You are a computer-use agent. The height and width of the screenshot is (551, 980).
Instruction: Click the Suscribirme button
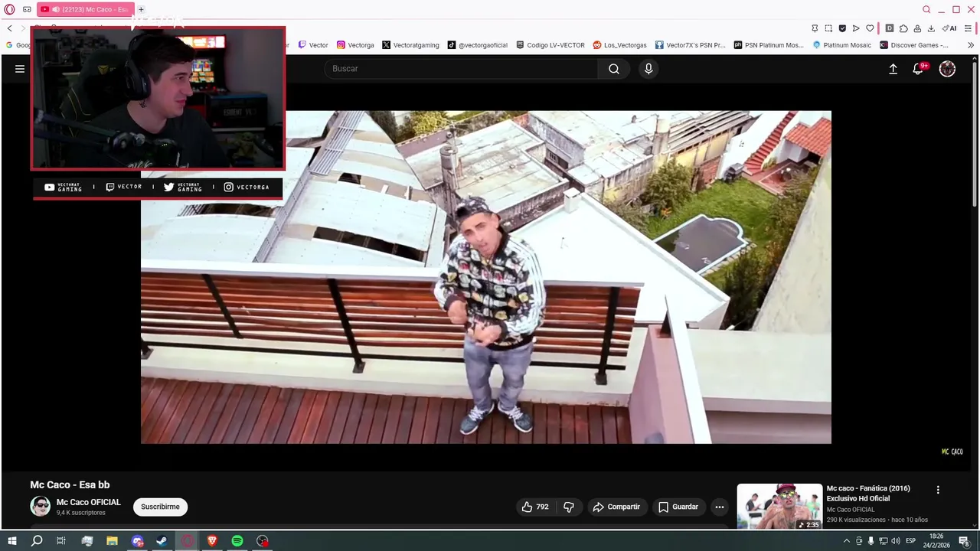pos(160,507)
